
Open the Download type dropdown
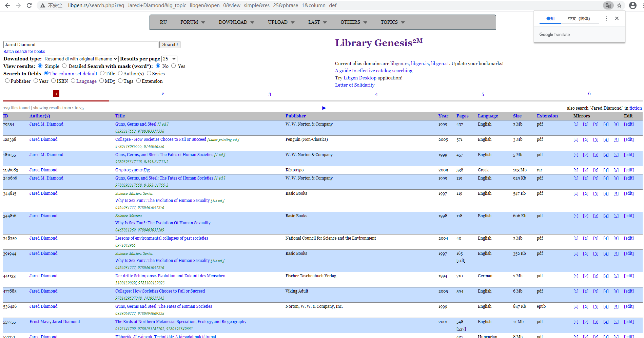click(81, 59)
